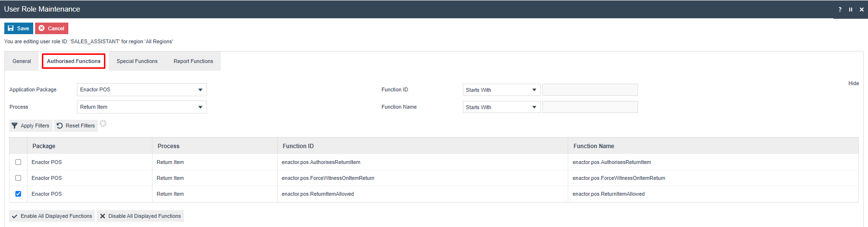The width and height of the screenshot is (868, 227).
Task: Click the pause icon in title bar
Action: tap(851, 10)
